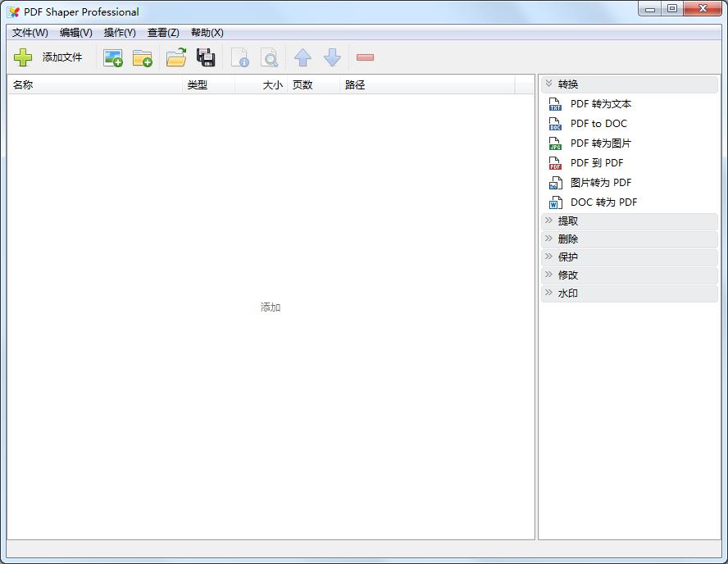
Task: Sort by 页数 column header
Action: pyautogui.click(x=313, y=85)
